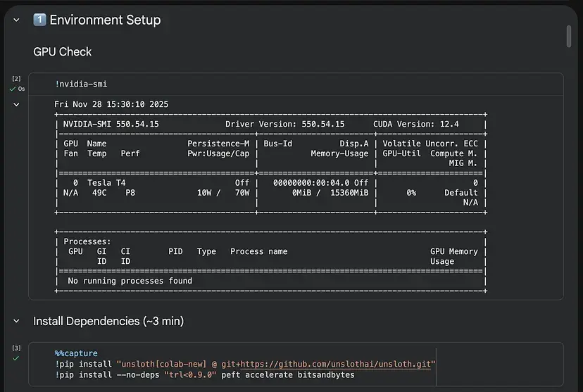Click the pip install --no-deps line
Image resolution: width=583 pixels, height=392 pixels.
click(204, 375)
